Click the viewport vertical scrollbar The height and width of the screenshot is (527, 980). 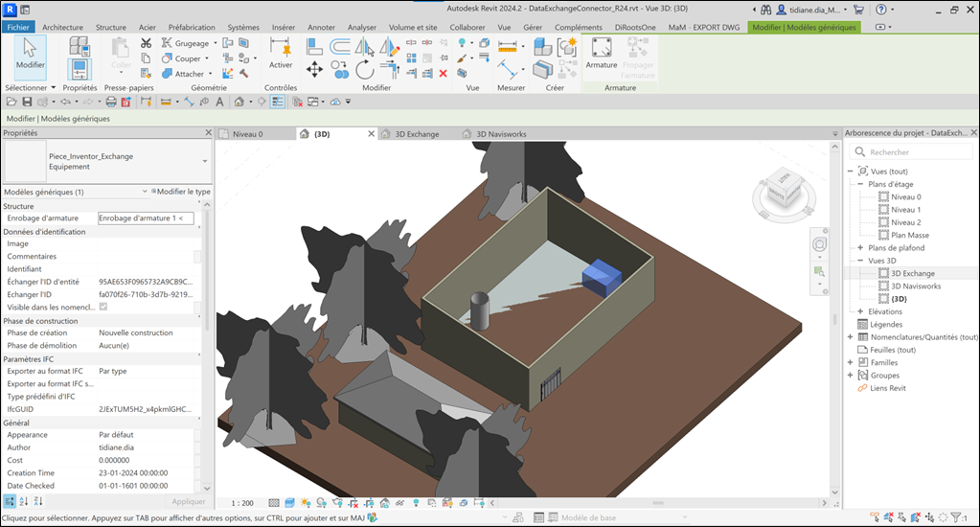pyautogui.click(x=834, y=319)
